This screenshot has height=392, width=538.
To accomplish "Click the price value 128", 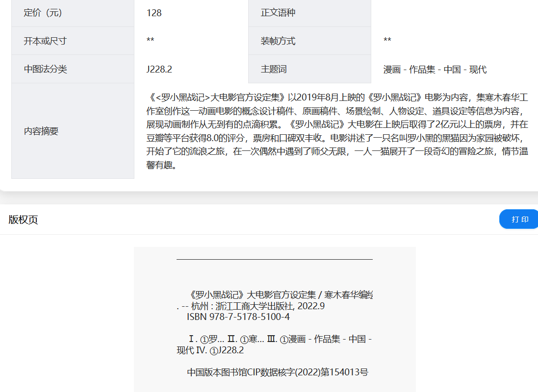I will click(154, 13).
